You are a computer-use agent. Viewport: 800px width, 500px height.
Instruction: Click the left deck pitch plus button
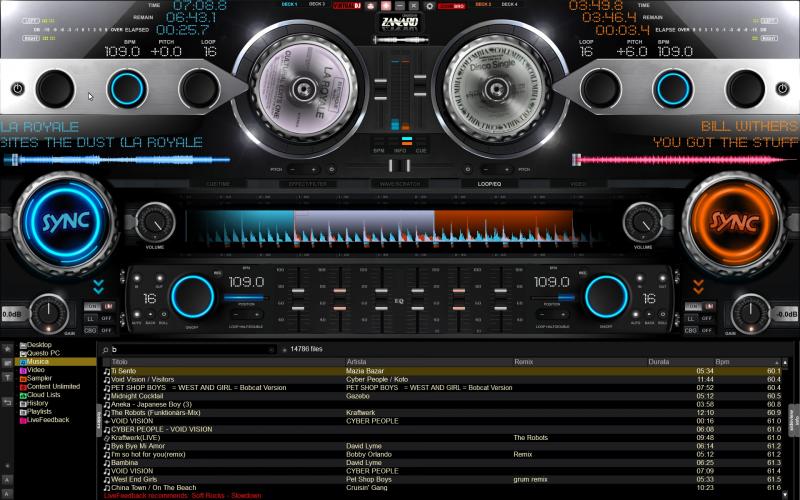click(x=313, y=169)
